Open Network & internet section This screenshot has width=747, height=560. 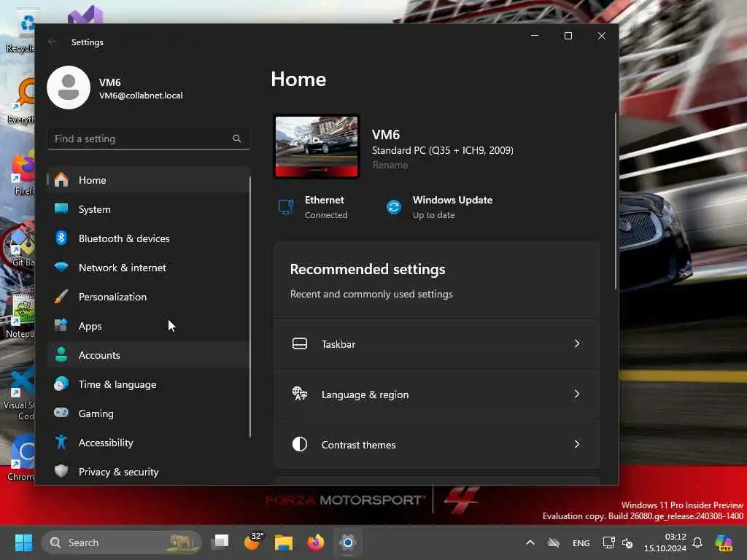[x=149, y=268]
